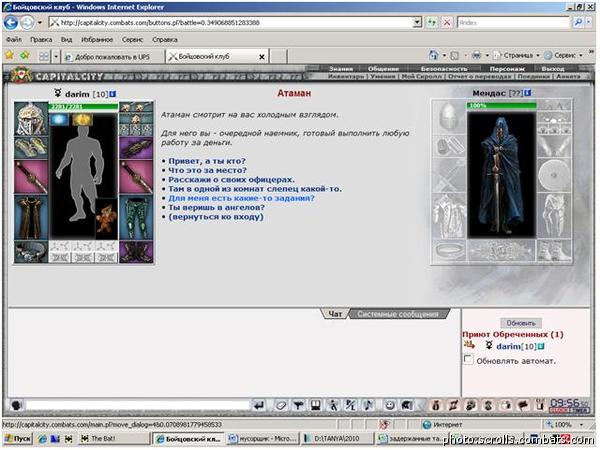
Task: Click the browser Back arrow button
Action: point(11,23)
